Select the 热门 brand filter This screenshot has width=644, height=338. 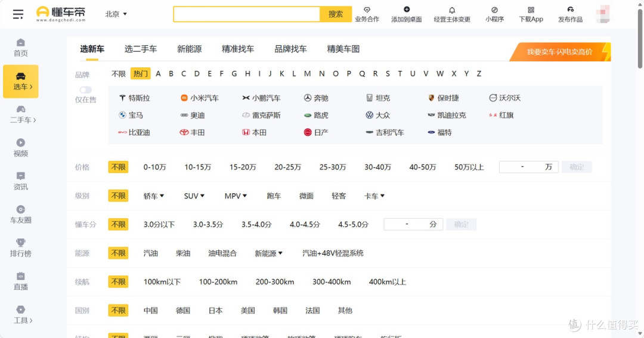pos(141,73)
